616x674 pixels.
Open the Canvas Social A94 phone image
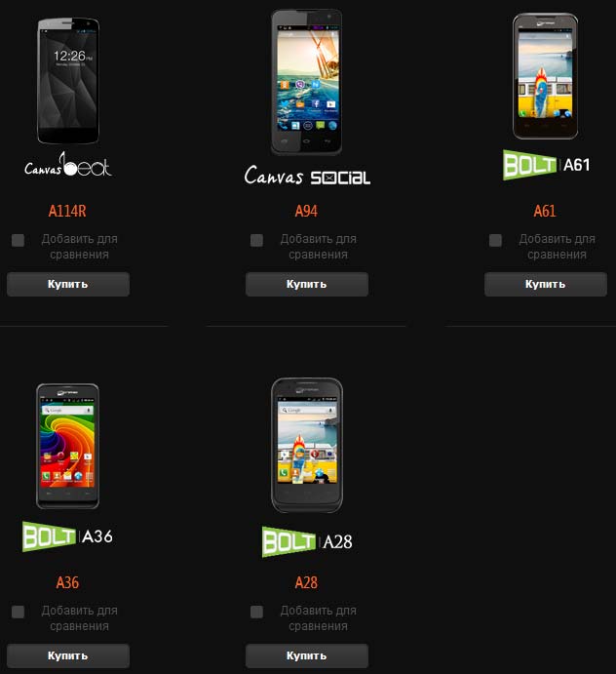pyautogui.click(x=307, y=82)
